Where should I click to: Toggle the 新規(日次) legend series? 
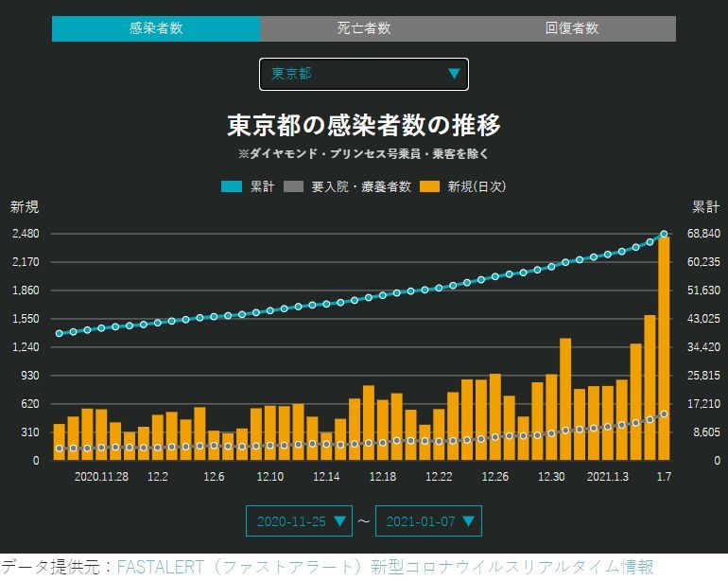coord(462,186)
